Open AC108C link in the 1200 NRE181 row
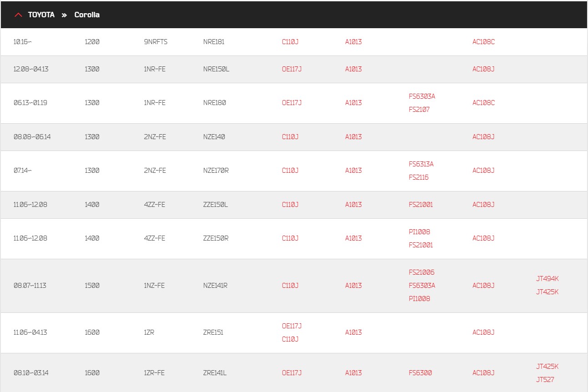 click(x=483, y=42)
